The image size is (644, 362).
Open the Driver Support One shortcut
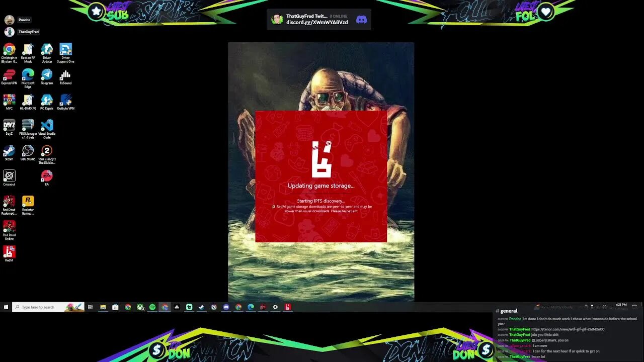tap(65, 53)
